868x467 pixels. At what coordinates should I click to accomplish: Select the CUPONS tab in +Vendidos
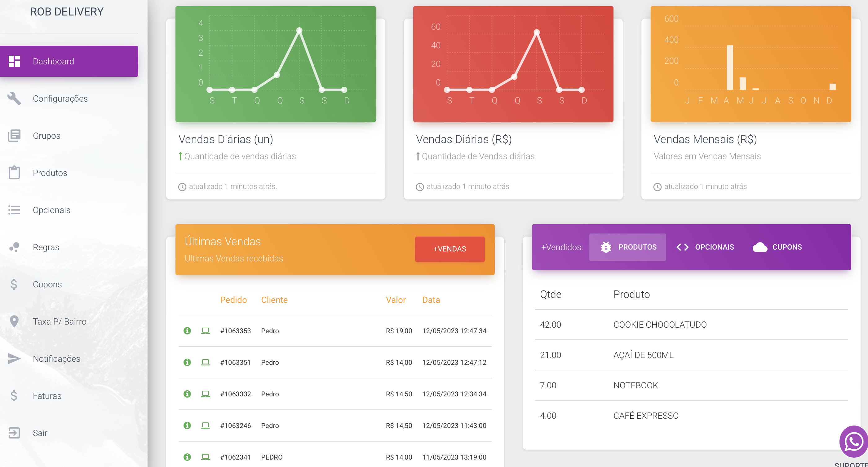click(777, 247)
